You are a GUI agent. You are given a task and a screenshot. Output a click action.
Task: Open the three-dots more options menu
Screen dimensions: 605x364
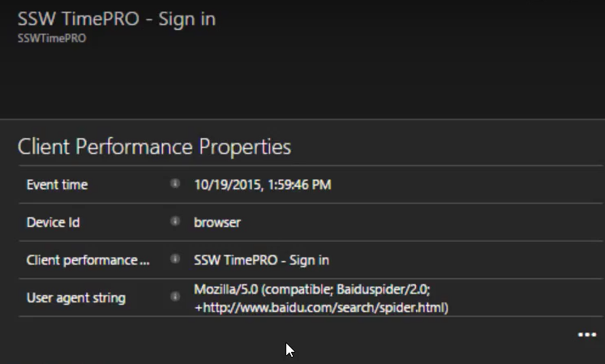(x=587, y=335)
